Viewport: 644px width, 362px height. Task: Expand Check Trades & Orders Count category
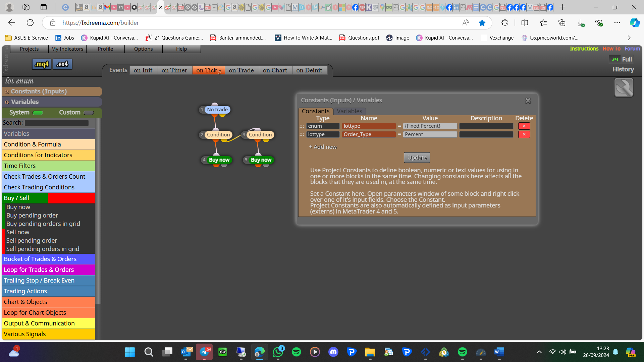49,177
